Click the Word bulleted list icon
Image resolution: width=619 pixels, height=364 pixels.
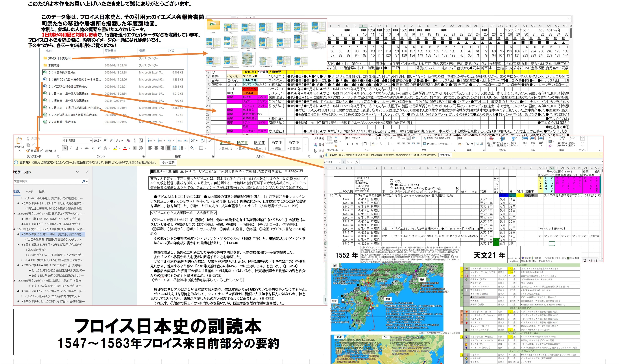click(150, 140)
